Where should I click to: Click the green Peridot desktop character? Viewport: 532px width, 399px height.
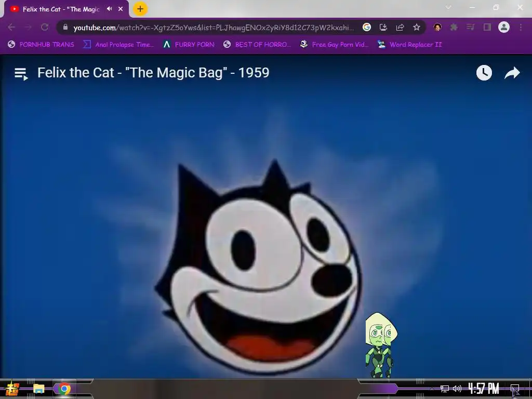[x=381, y=345]
